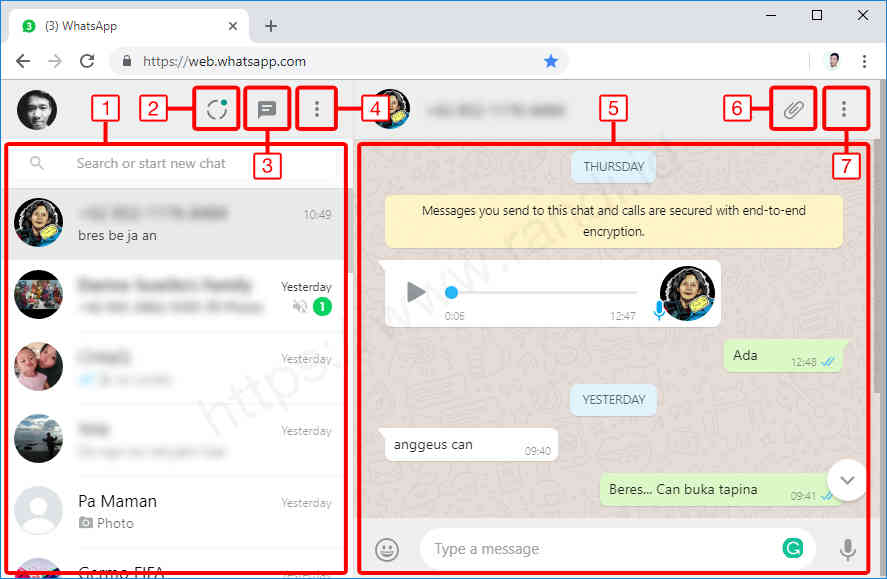Screen dimensions: 887x579
Task: Click the end-to-end encryption notice
Action: pos(614,221)
